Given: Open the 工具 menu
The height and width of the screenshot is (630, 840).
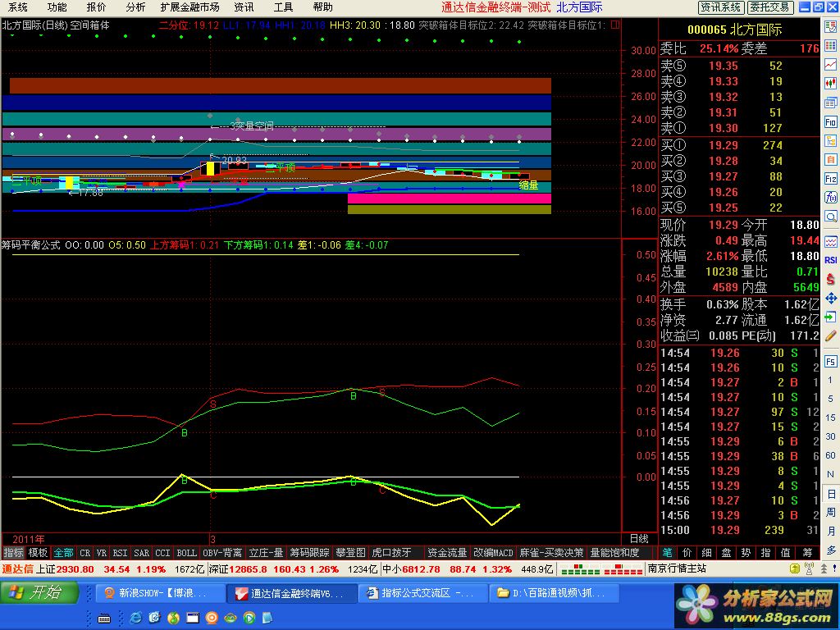Looking at the screenshot, I should tap(283, 7).
